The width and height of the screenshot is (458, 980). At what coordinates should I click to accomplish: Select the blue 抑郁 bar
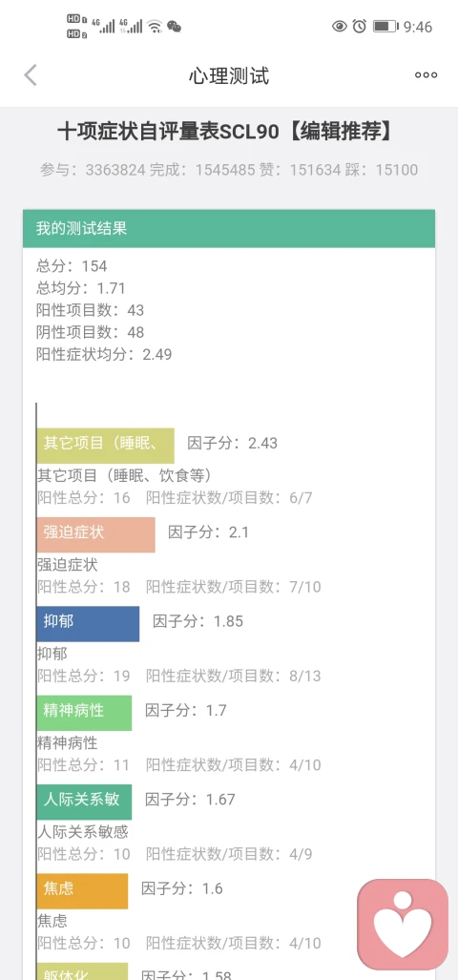tap(88, 624)
